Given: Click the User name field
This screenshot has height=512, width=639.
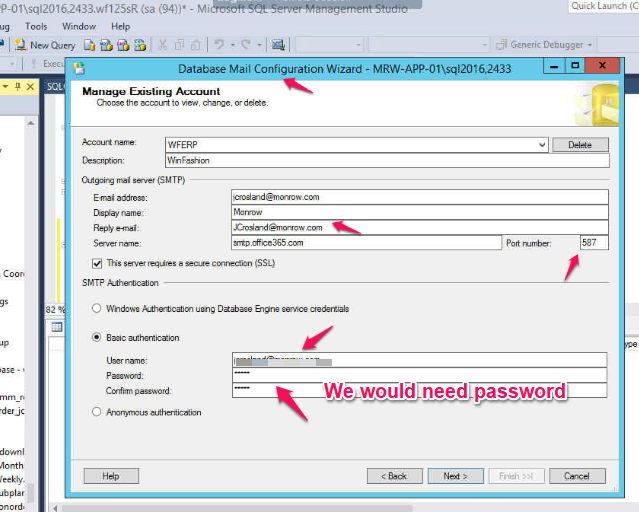Looking at the screenshot, I should [419, 360].
